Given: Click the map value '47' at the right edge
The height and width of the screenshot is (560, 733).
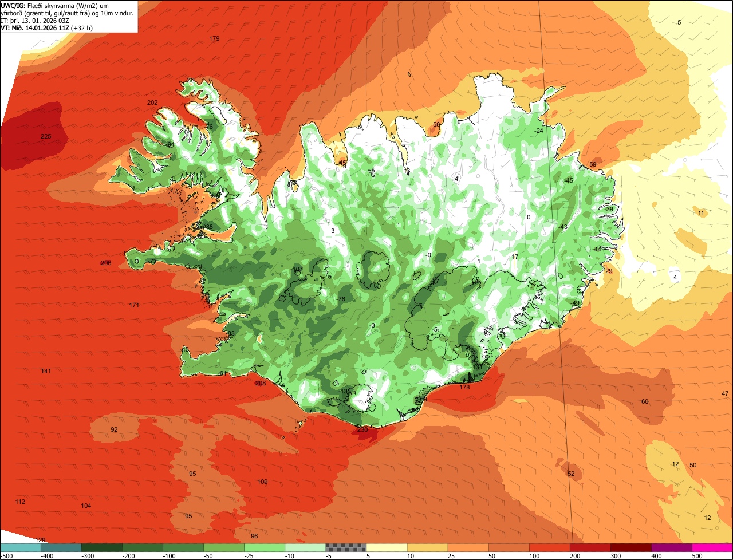Looking at the screenshot, I should [725, 393].
